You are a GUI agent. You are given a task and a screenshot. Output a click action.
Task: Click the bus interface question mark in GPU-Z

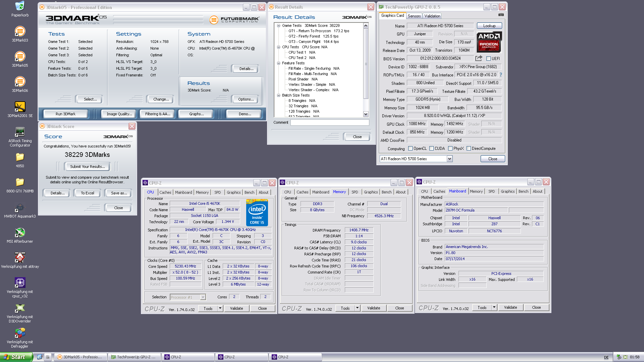501,75
